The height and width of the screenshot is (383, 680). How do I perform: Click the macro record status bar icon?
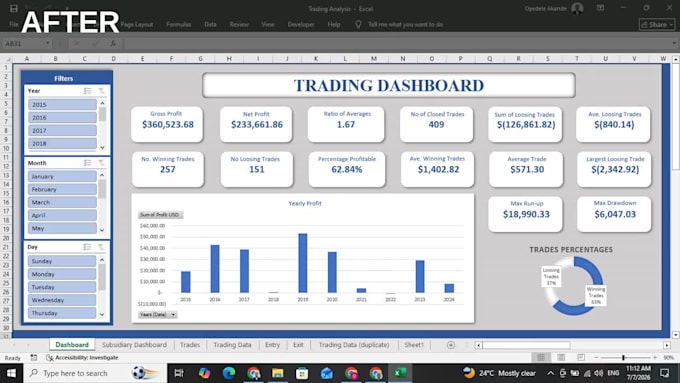coord(34,358)
